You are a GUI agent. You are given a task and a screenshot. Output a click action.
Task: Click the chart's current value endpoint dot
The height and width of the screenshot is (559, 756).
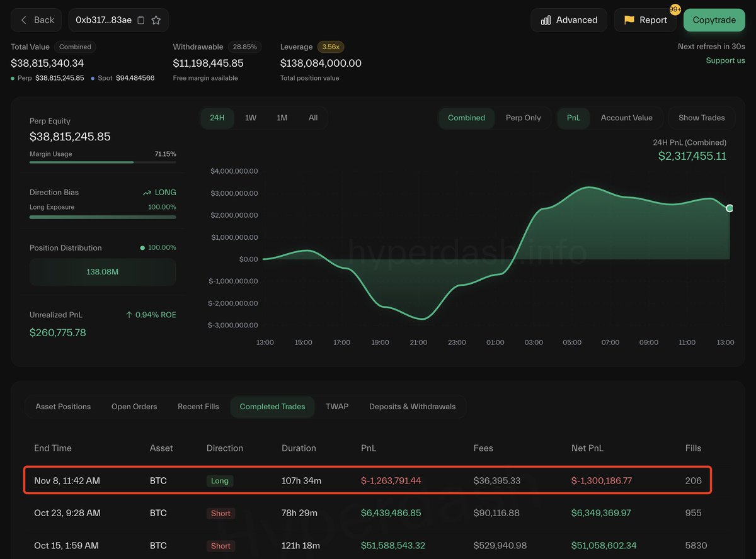tap(730, 208)
